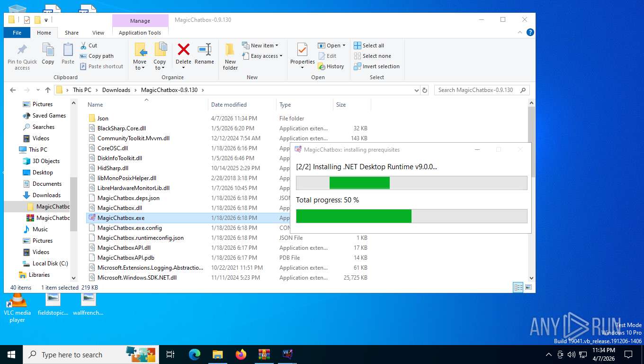This screenshot has height=364, width=644.
Task: Click the Properties icon
Action: click(302, 50)
